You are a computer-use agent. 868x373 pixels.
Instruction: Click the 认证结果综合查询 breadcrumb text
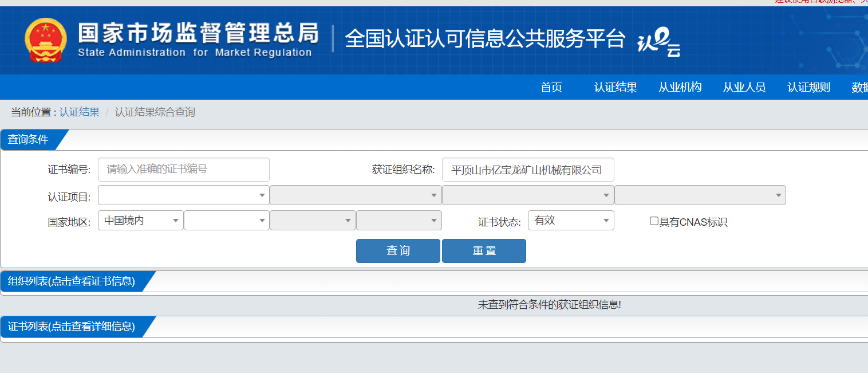coord(155,112)
